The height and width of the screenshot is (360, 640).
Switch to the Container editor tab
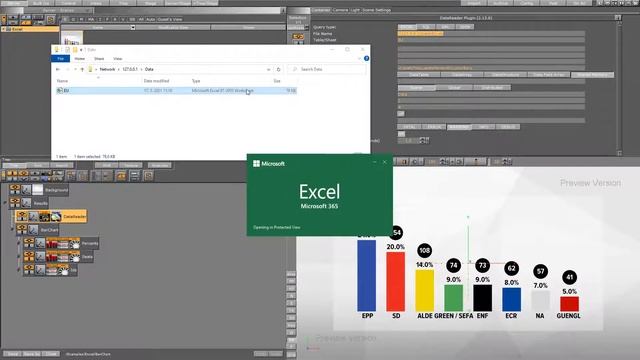pyautogui.click(x=321, y=10)
